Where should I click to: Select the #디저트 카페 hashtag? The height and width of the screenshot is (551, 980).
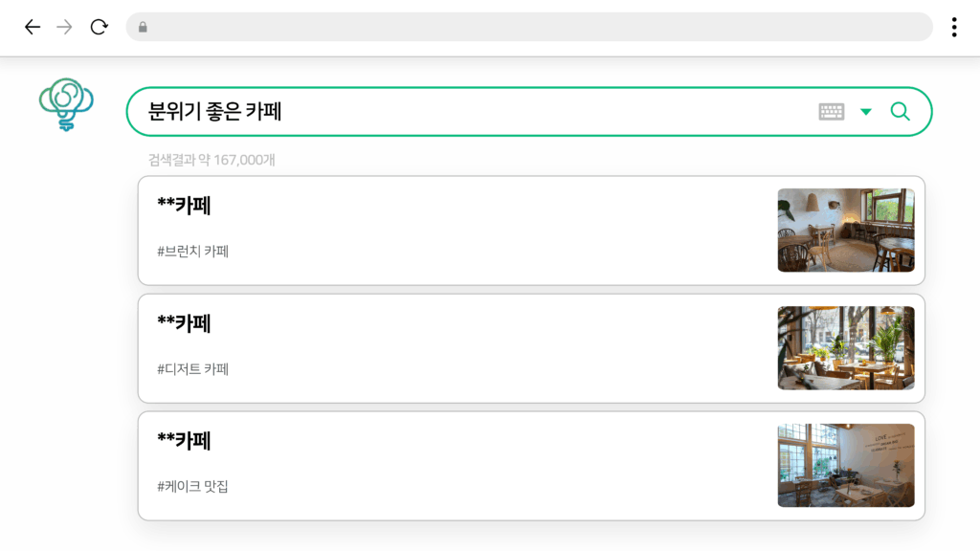[x=192, y=369]
